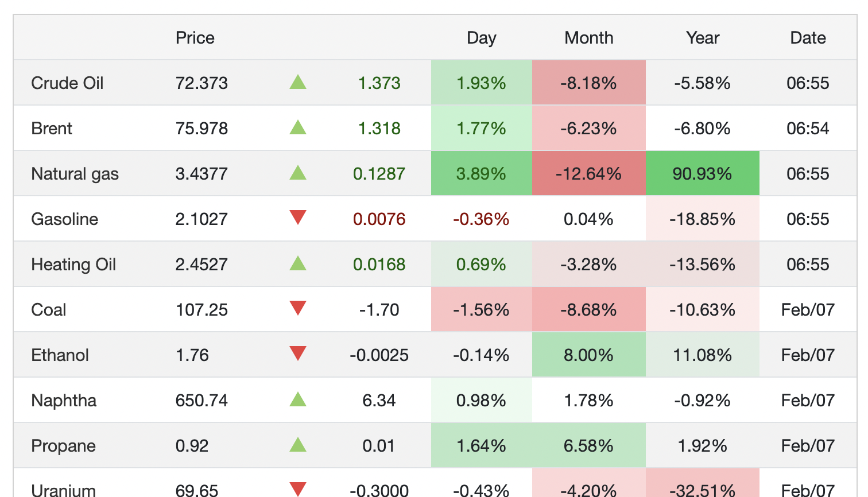Click Heating Oil year change -13.56%

(703, 265)
